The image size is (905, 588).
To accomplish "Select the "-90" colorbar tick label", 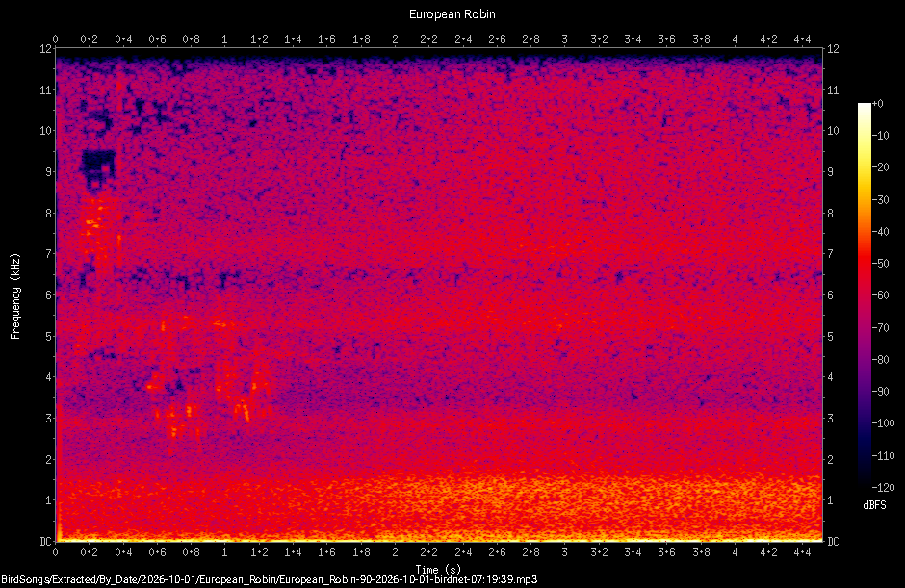I will pos(881,392).
